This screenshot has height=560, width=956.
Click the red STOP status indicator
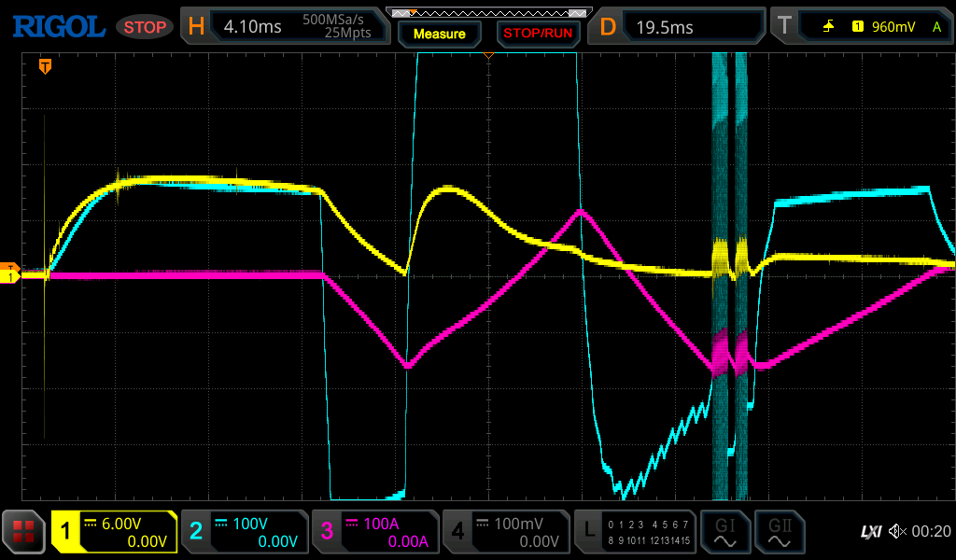coord(144,27)
